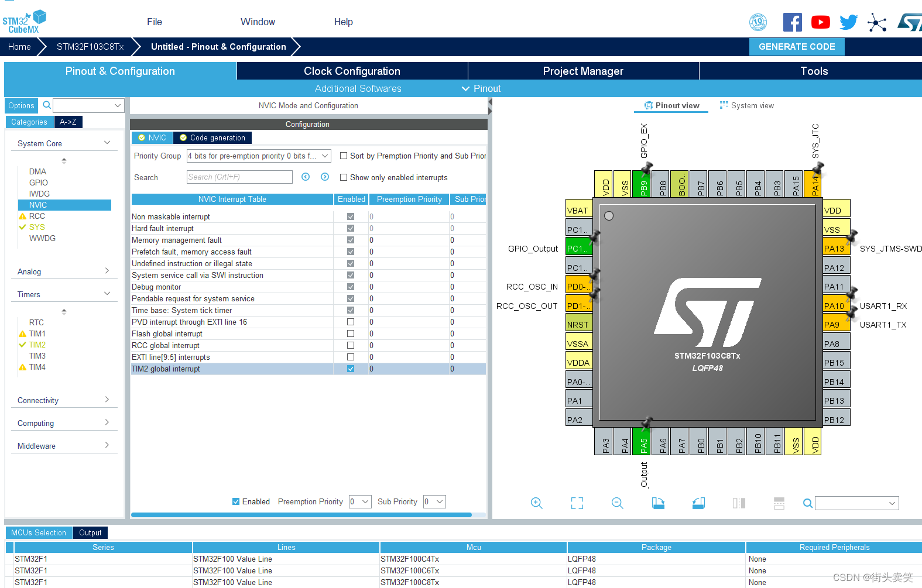Enable Flash global interrupt

(351, 333)
